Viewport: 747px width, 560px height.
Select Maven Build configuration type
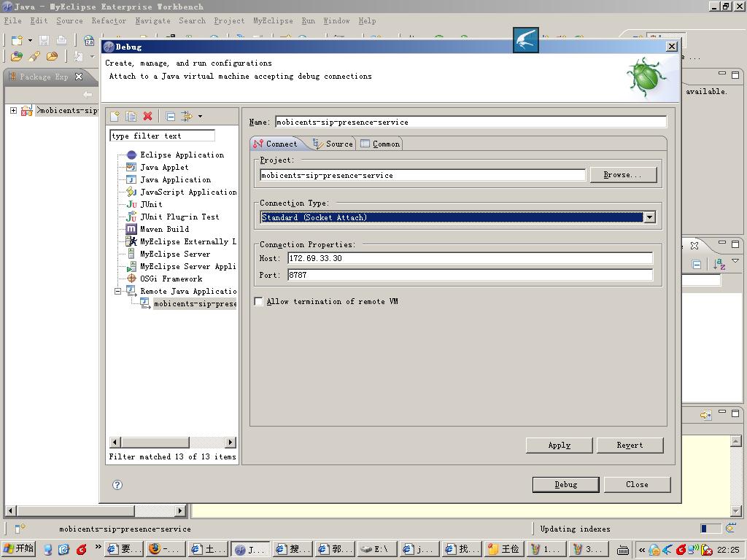164,229
